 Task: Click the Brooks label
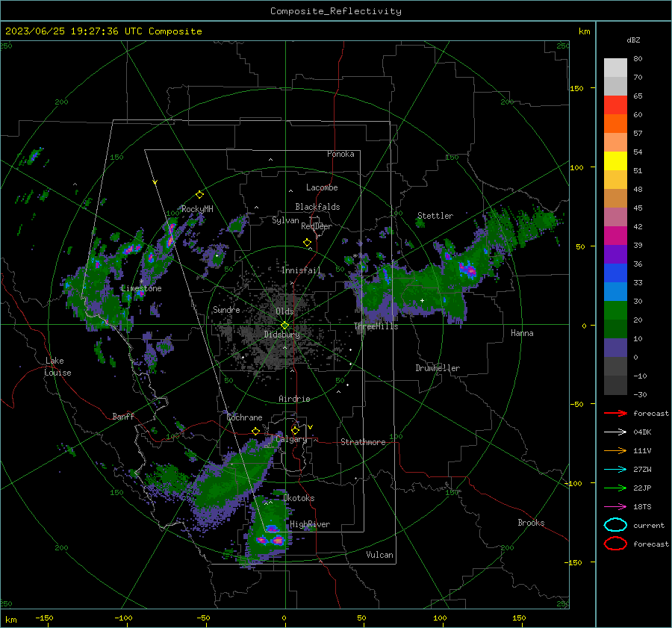coord(531,523)
